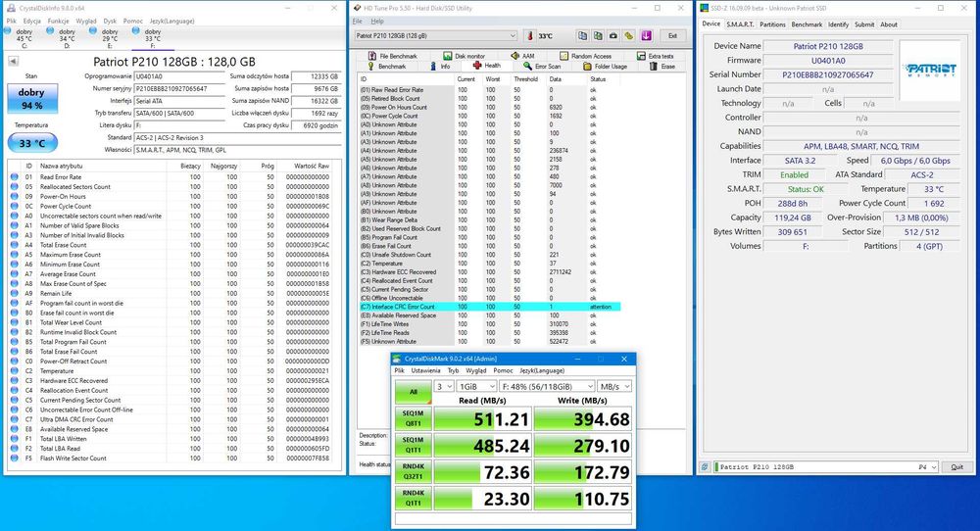
Task: Open the Edycja menu in CrystalDiskInfo
Action: (x=32, y=21)
